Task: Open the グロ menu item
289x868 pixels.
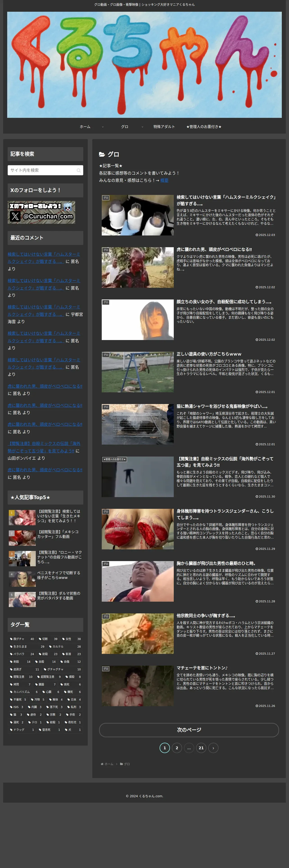Action: coord(125,127)
